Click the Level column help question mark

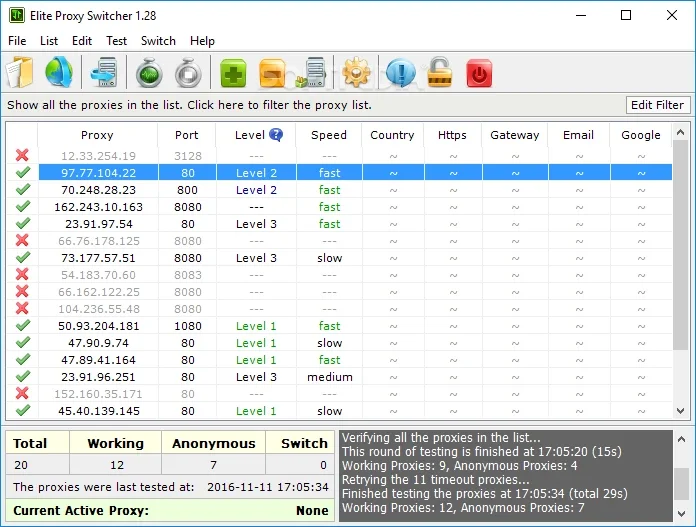pyautogui.click(x=276, y=135)
